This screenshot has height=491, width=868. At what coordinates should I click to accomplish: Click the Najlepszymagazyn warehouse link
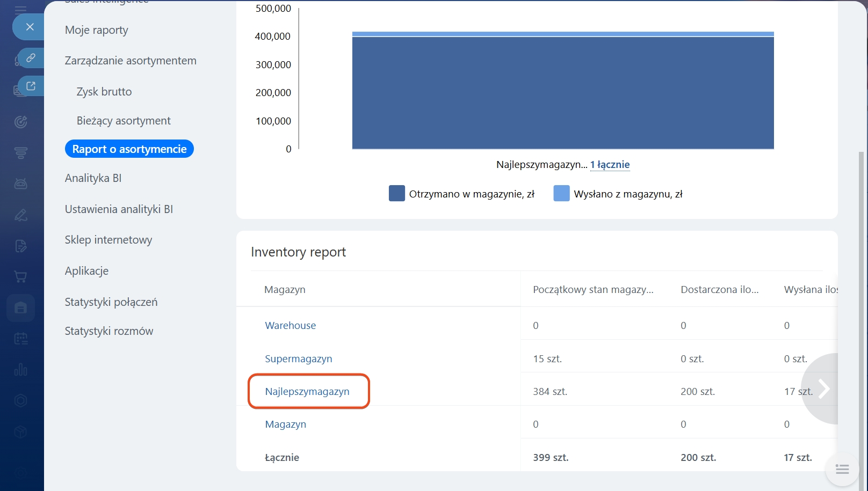(307, 392)
